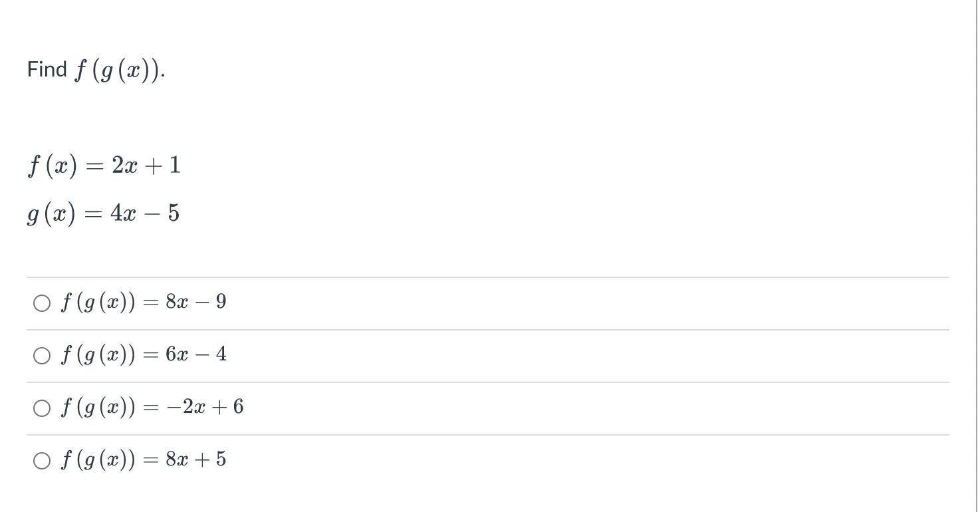This screenshot has width=980, height=512.
Task: Click the 8x − 9 term in first option
Action: click(196, 303)
